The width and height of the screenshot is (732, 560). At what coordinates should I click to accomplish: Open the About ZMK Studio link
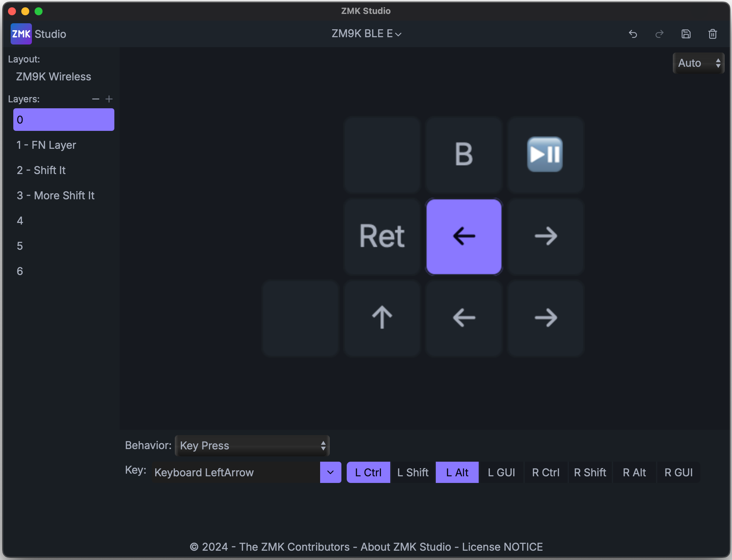point(406,547)
